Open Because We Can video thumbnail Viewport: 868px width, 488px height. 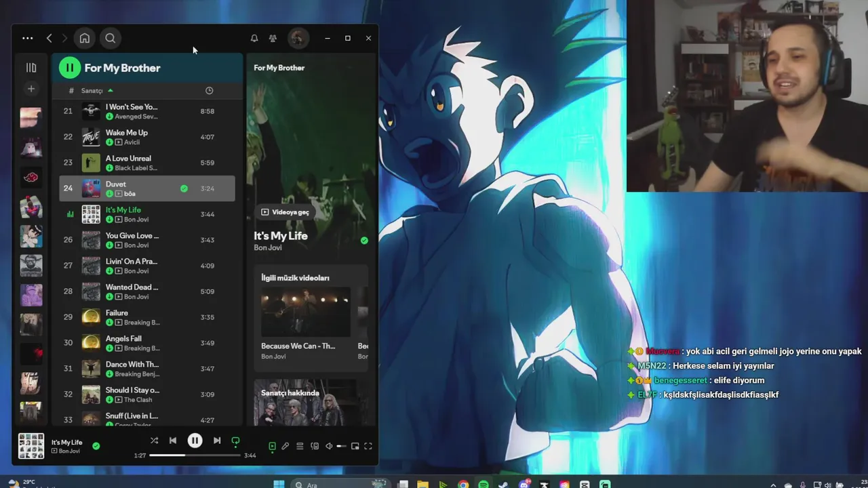(x=306, y=312)
